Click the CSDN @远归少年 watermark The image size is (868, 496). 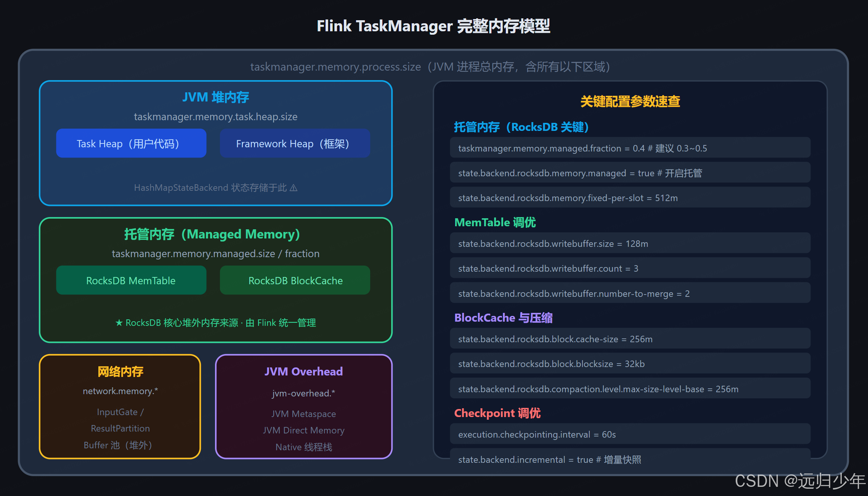(x=799, y=481)
